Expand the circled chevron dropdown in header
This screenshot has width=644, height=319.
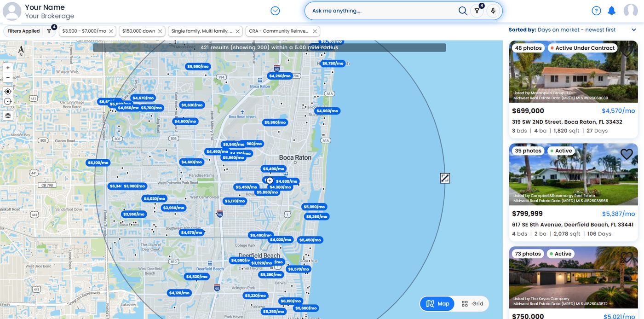[275, 11]
